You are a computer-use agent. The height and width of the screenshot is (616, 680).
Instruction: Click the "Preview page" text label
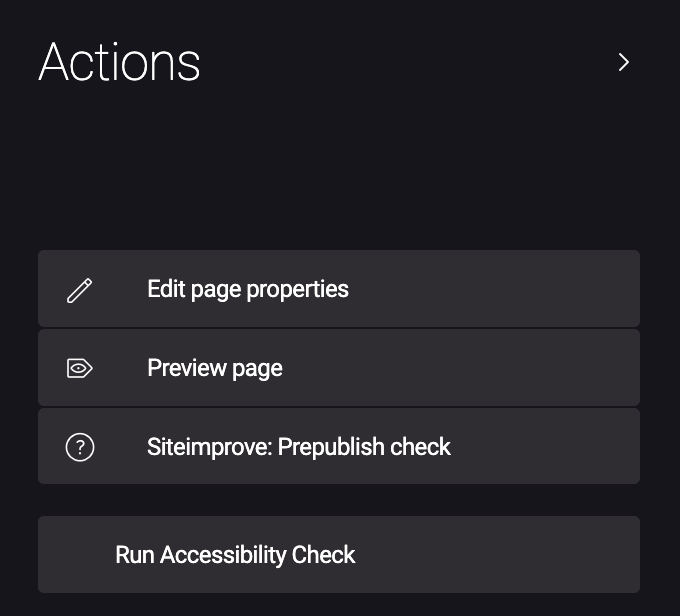[215, 368]
